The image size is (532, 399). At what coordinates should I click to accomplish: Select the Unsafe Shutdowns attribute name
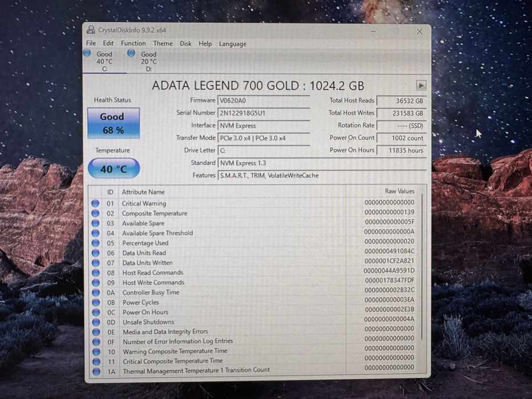(x=148, y=322)
